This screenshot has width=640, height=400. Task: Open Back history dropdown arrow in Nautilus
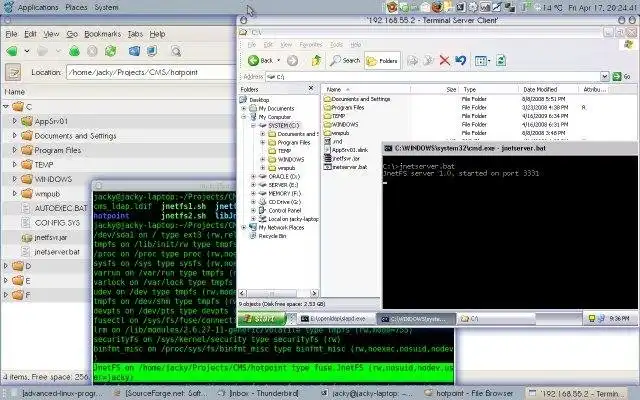[x=27, y=51]
